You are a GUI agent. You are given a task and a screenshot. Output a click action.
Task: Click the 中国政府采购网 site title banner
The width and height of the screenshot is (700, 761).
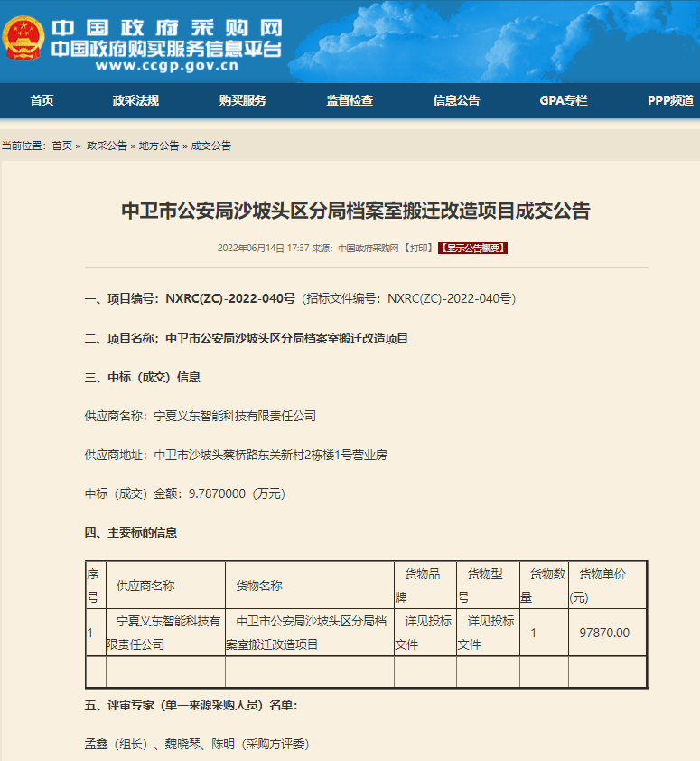click(167, 28)
